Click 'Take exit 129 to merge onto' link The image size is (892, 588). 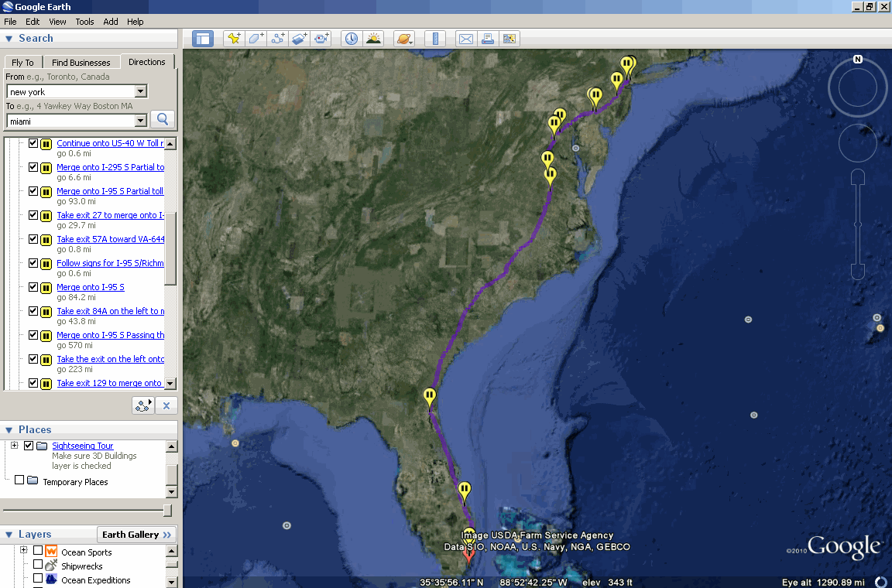[109, 383]
